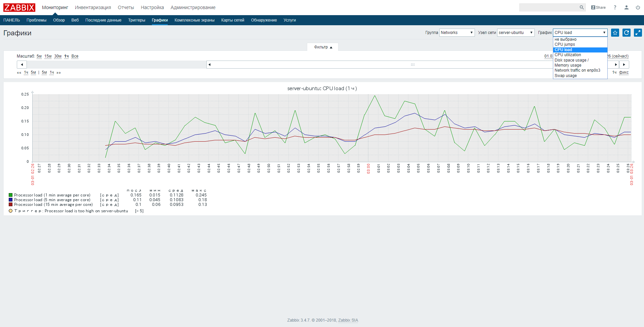Open the Инвентаризация menu
The height and width of the screenshot is (327, 644).
(93, 7)
